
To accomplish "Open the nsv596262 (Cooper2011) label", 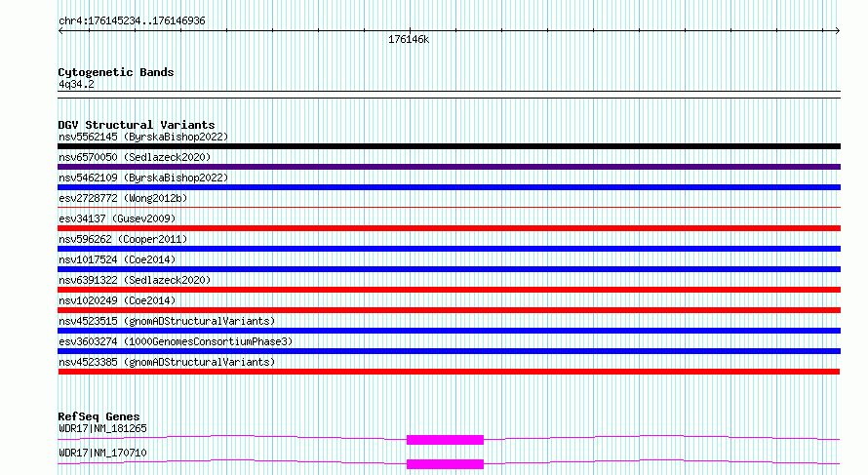I will [x=123, y=239].
